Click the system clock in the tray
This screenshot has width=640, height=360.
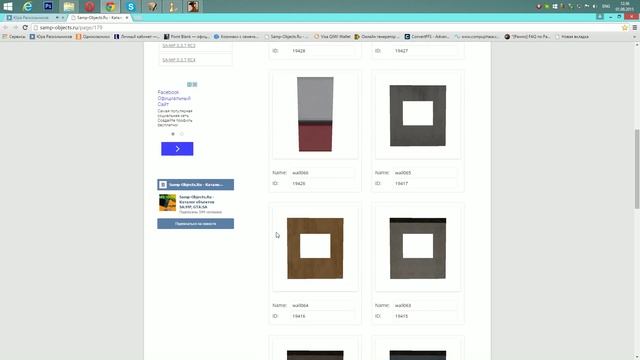point(624,6)
